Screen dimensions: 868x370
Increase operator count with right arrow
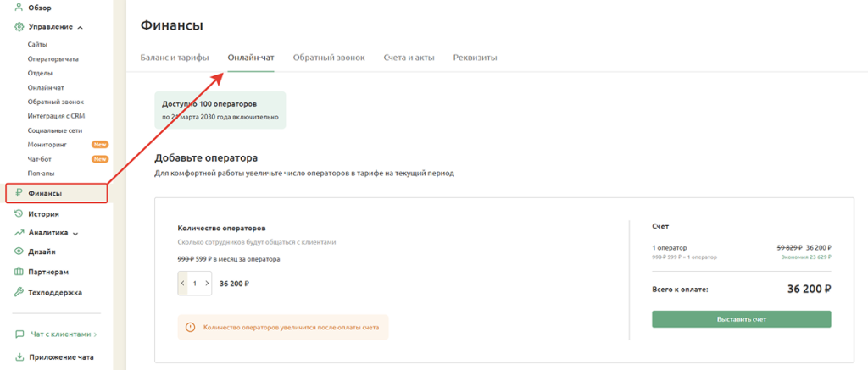207,284
